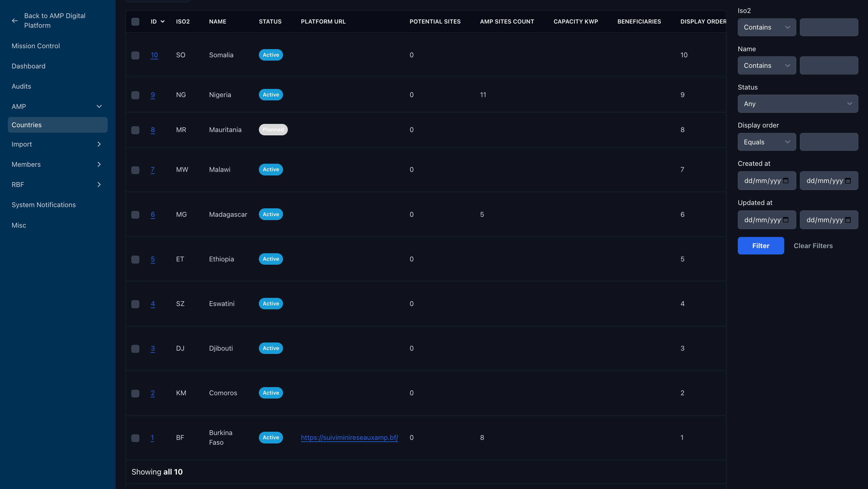Open Mission Control in the sidebar
Viewport: 868px width, 489px height.
click(x=36, y=46)
